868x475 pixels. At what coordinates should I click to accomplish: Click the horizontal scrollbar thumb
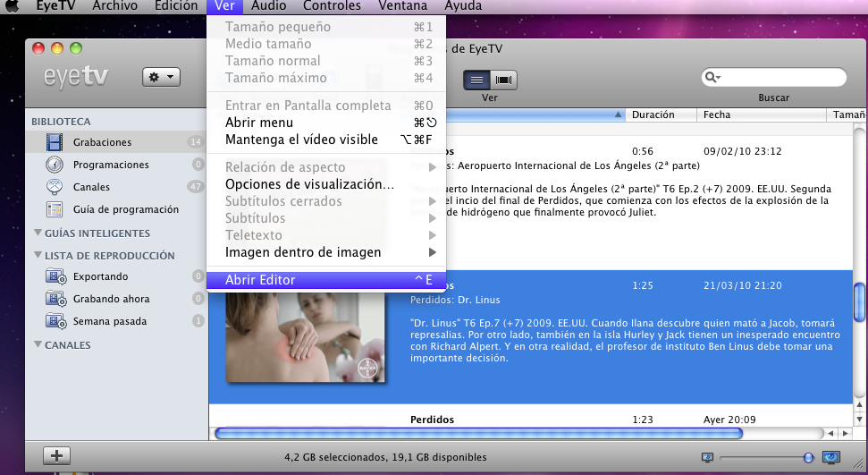(478, 434)
